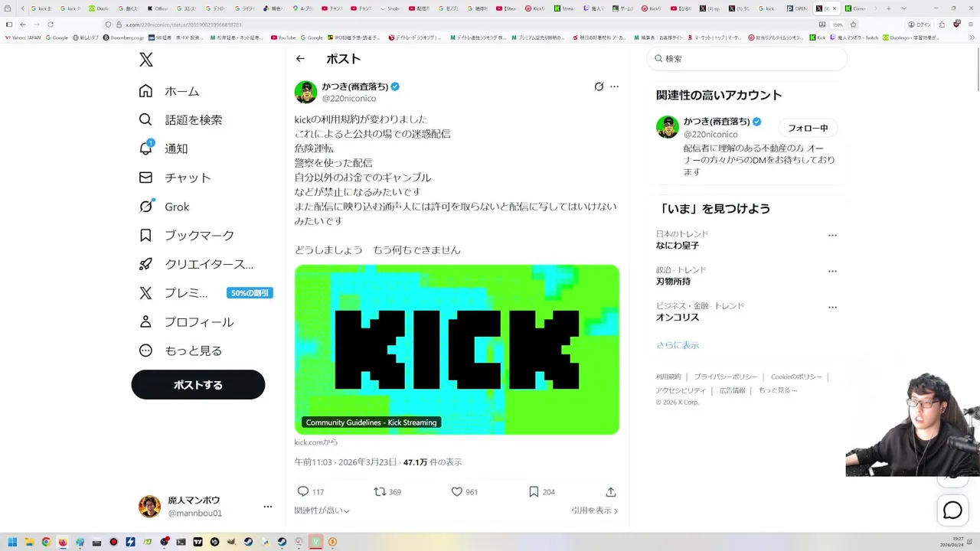Open Firefox from the taskbar
This screenshot has width=980, height=551.
[x=63, y=543]
